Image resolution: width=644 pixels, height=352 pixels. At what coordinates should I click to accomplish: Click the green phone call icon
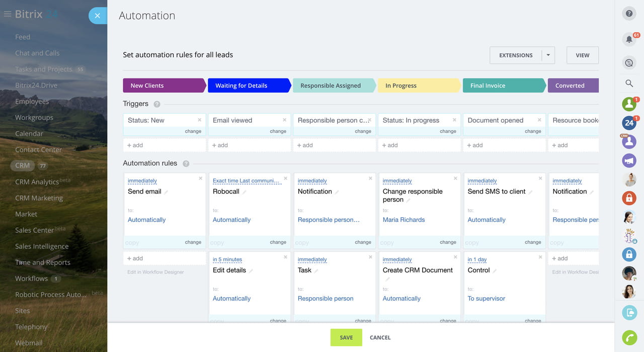[629, 337]
